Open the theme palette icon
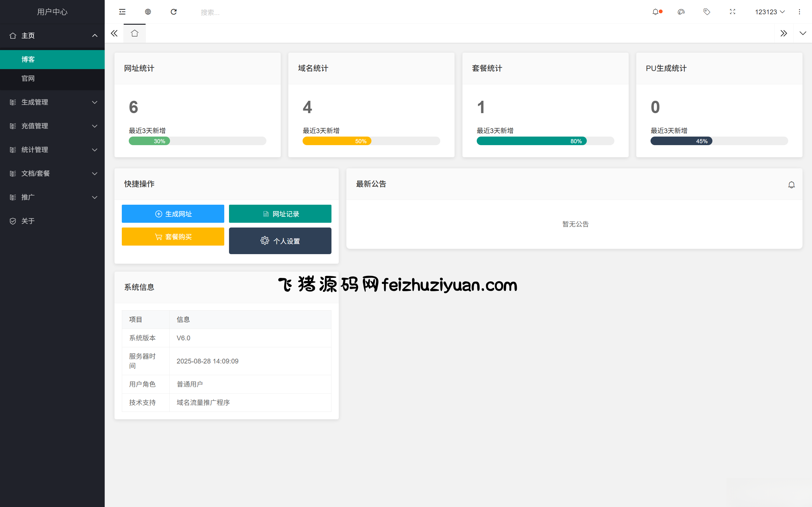 pyautogui.click(x=681, y=12)
